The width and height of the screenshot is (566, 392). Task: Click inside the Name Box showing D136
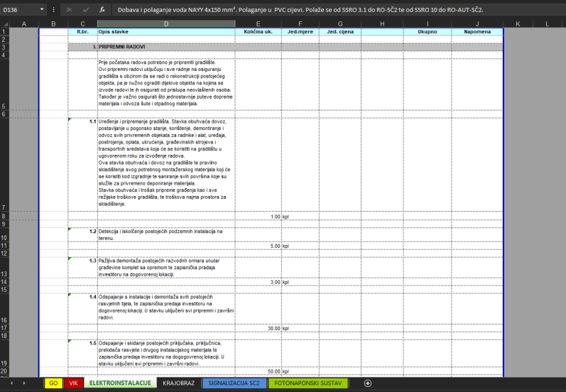(x=20, y=10)
